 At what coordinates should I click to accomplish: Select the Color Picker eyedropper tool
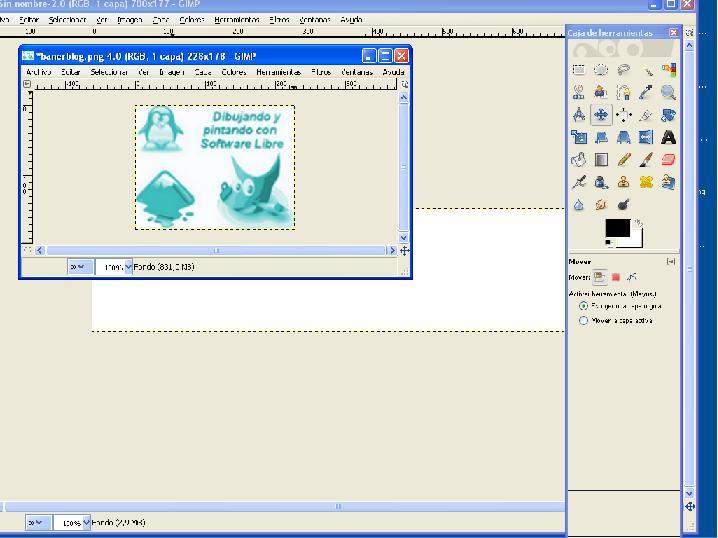pos(646,92)
